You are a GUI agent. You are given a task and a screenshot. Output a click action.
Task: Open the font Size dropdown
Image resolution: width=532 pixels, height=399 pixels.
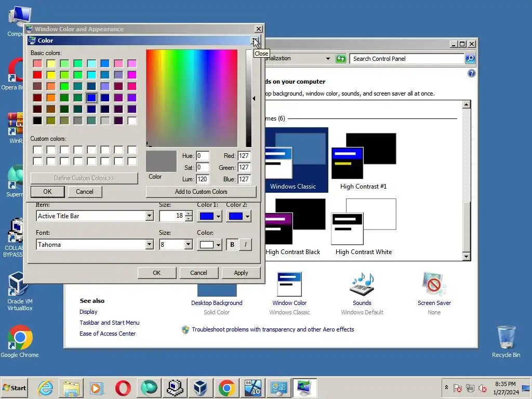coord(188,244)
